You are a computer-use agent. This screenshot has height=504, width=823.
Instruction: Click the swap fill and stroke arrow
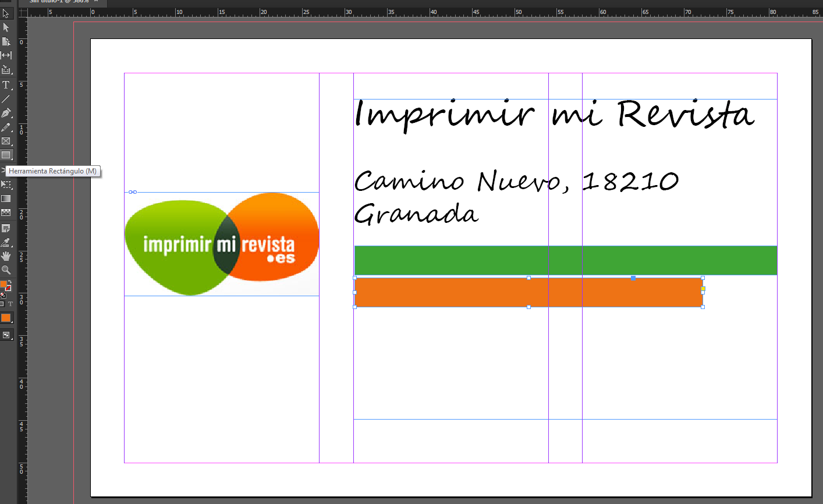[10, 282]
